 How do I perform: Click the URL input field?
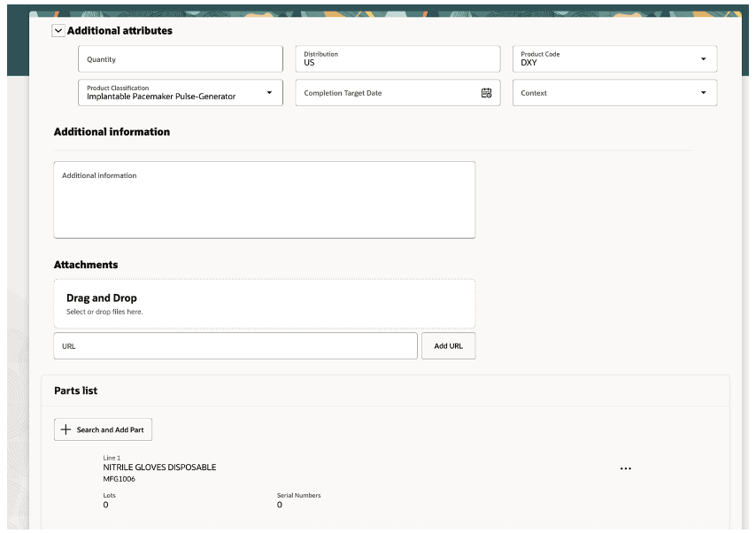[235, 346]
